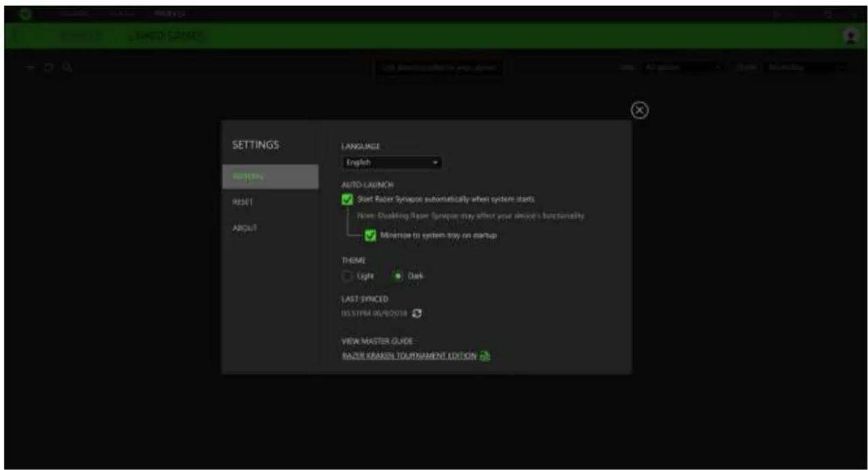Click the Link devices/effects to your games button
The width and height of the screenshot is (868, 470).
click(439, 68)
